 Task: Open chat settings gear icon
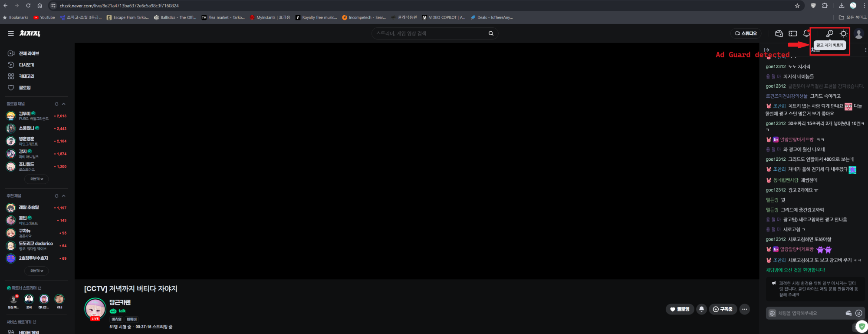pos(772,313)
